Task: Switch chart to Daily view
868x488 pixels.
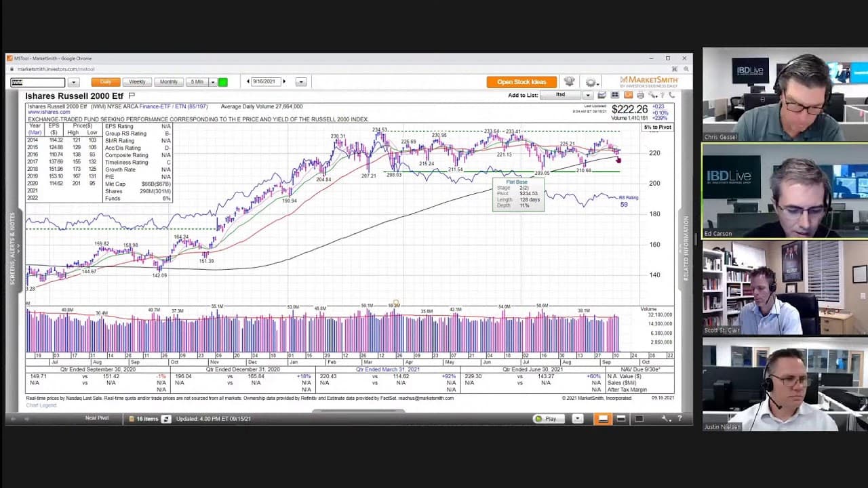Action: [x=106, y=82]
